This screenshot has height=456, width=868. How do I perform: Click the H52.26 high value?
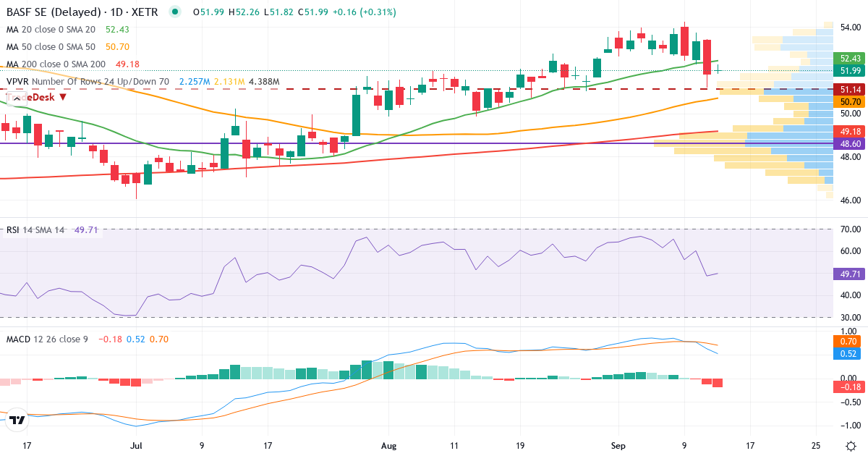[x=243, y=12]
